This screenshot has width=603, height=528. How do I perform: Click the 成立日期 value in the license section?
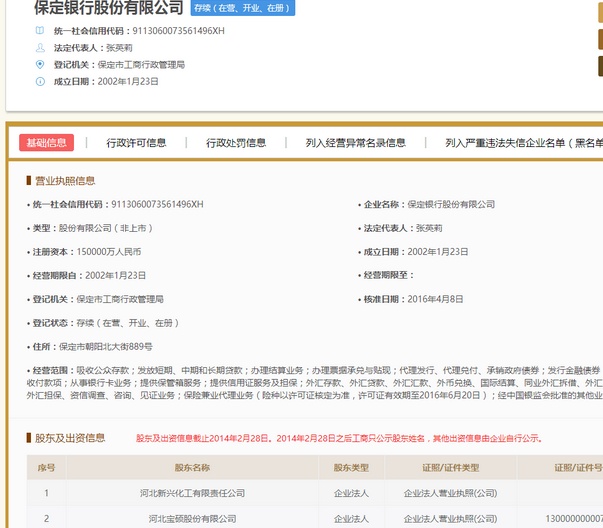click(438, 252)
